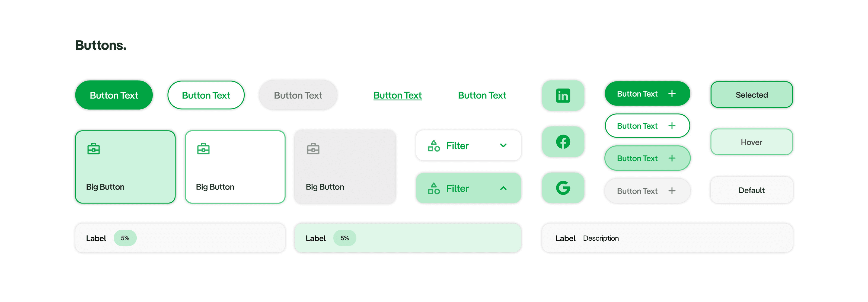
Task: Click shapes icon in white Filter dropdown
Action: click(434, 146)
